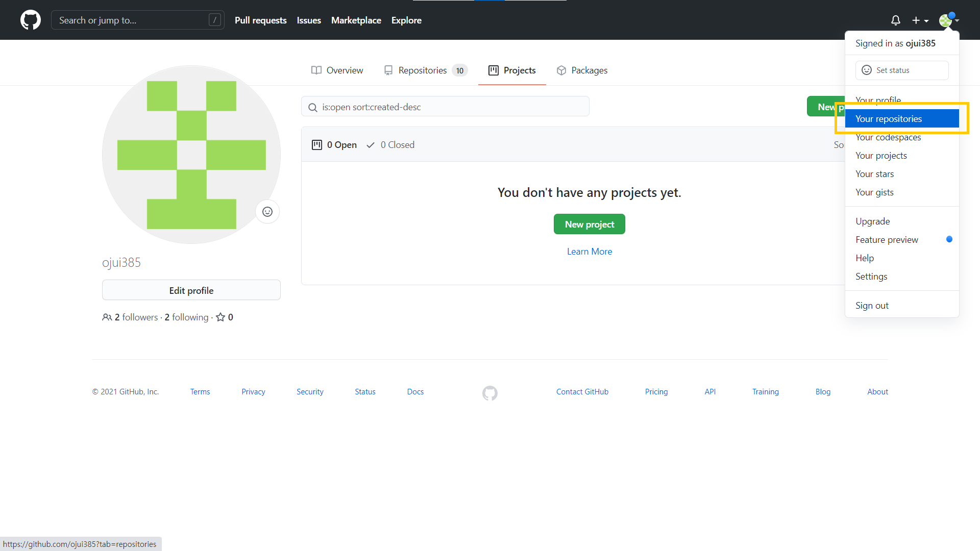
Task: Click the set status smiley on avatar
Action: tap(267, 212)
